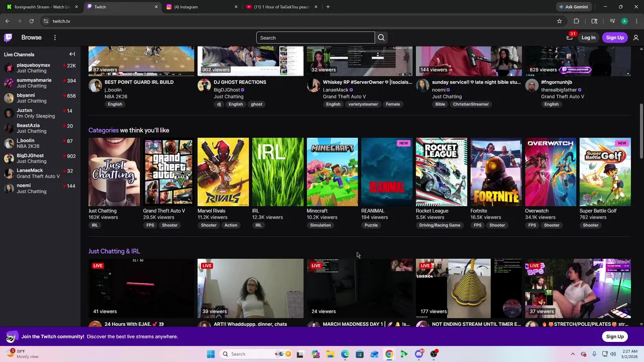This screenshot has height=362, width=644.
Task: Open Chrome three-dot menu
Action: pos(636,21)
